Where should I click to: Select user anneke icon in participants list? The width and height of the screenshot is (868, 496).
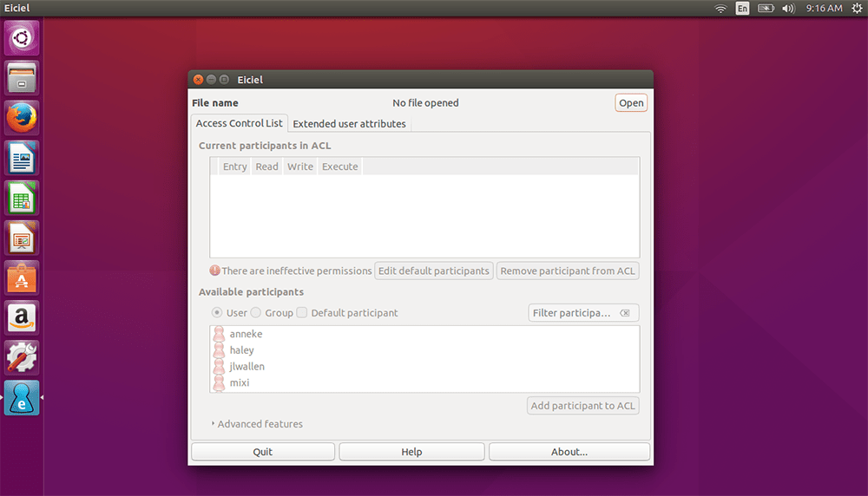[220, 334]
